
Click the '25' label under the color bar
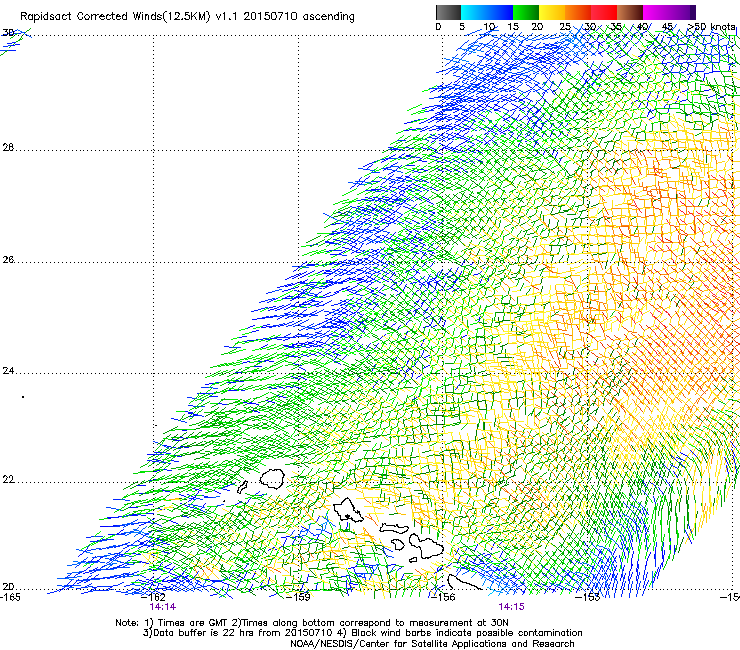pyautogui.click(x=565, y=27)
